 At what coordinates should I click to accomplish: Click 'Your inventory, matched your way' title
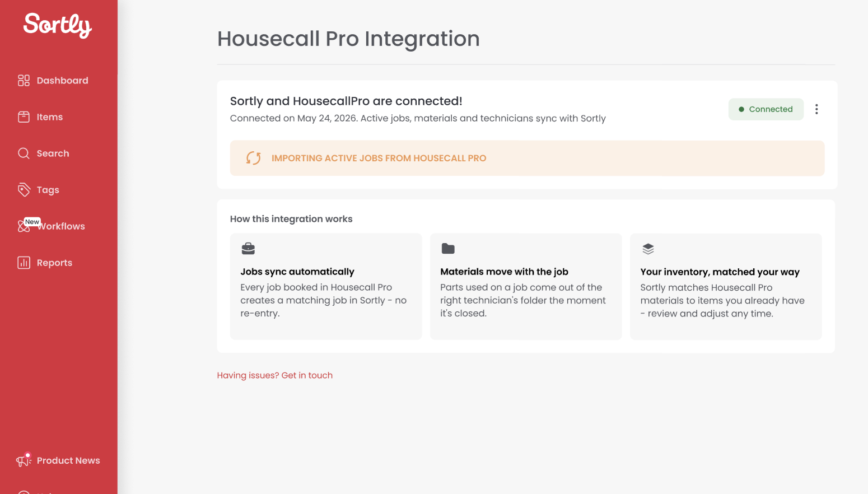pyautogui.click(x=720, y=272)
